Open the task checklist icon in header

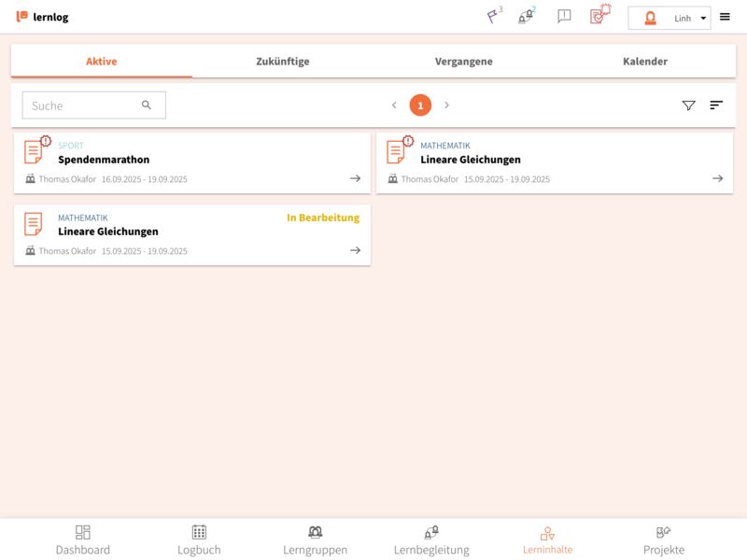pos(599,16)
